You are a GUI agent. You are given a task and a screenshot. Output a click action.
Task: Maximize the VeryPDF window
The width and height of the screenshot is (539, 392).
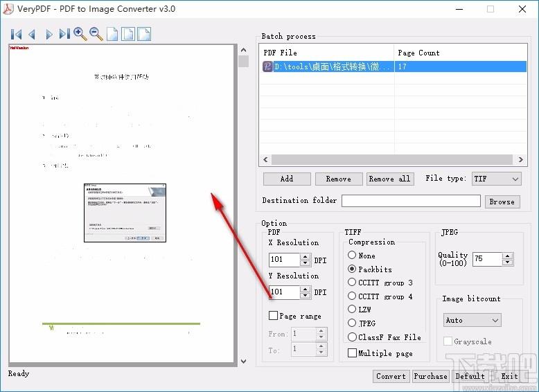[x=491, y=9]
